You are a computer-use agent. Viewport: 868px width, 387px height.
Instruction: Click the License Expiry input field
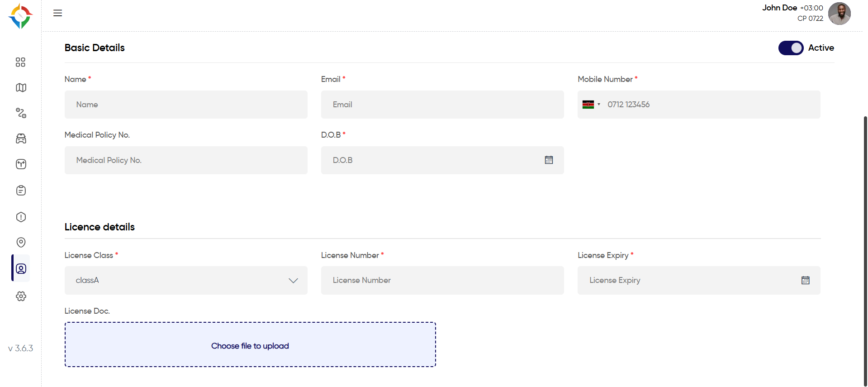pyautogui.click(x=699, y=281)
